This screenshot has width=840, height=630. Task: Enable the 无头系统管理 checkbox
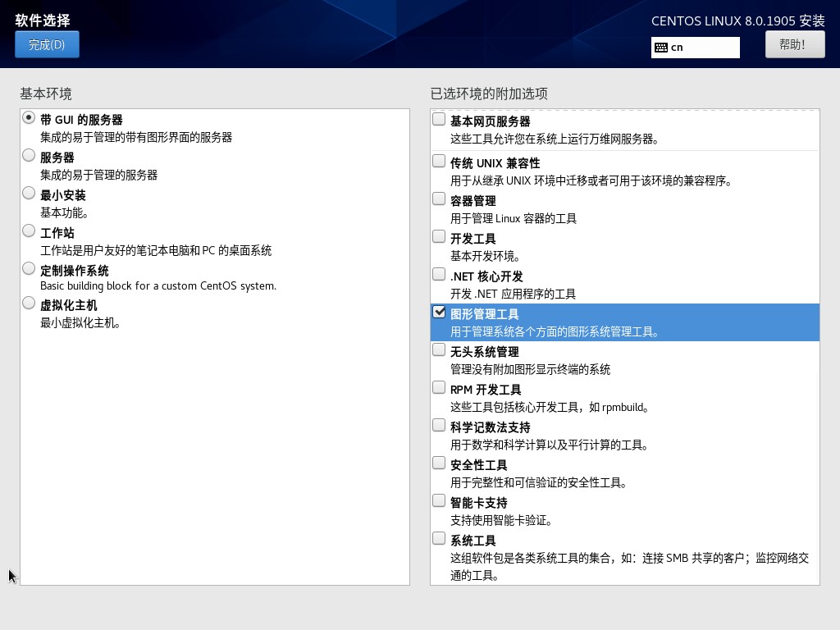pyautogui.click(x=439, y=349)
